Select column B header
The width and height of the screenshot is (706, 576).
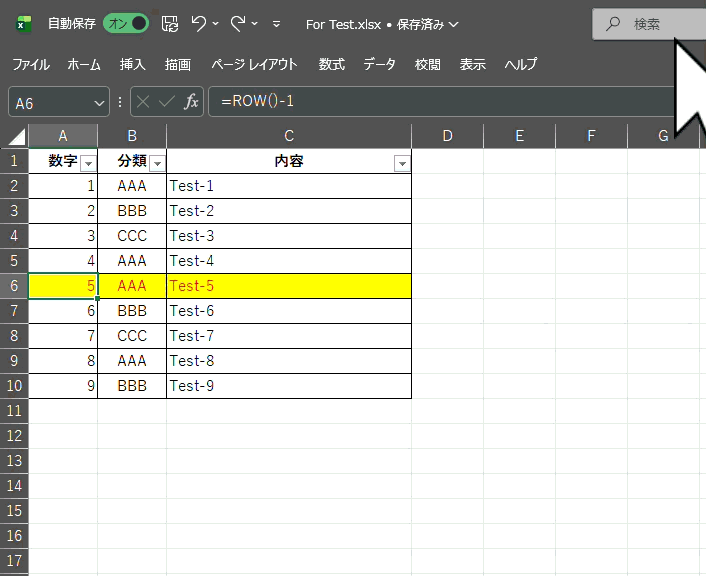[132, 136]
